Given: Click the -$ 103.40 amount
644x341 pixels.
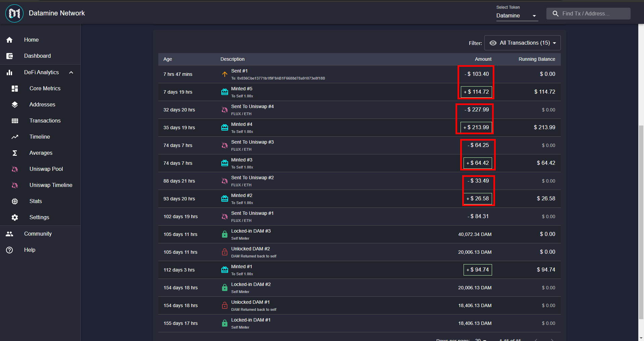Looking at the screenshot, I should click(476, 74).
